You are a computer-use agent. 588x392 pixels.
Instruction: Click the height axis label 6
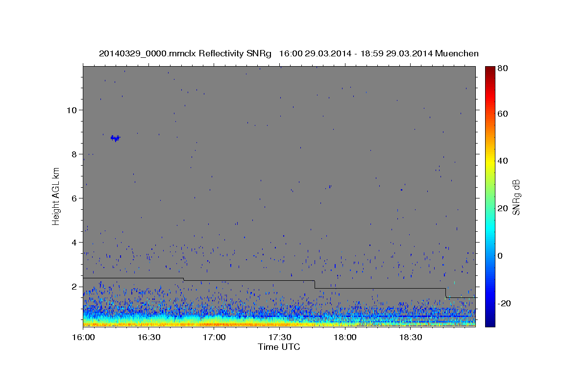[x=74, y=198]
